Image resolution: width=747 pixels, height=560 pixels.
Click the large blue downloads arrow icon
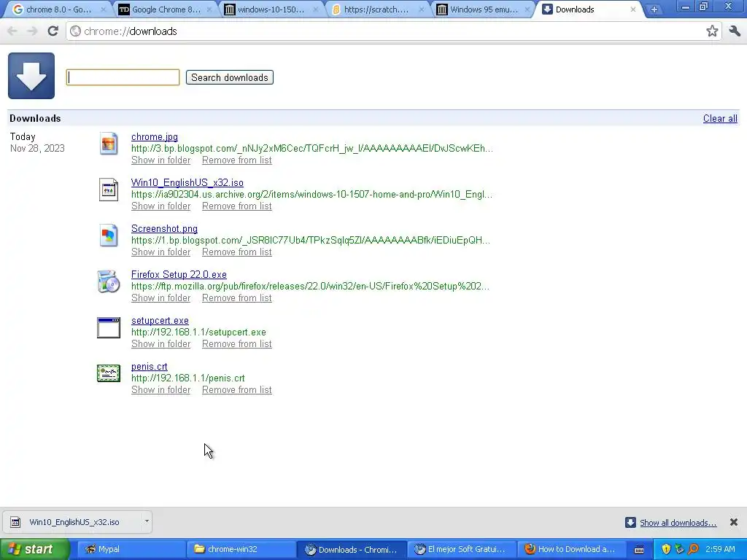31,76
